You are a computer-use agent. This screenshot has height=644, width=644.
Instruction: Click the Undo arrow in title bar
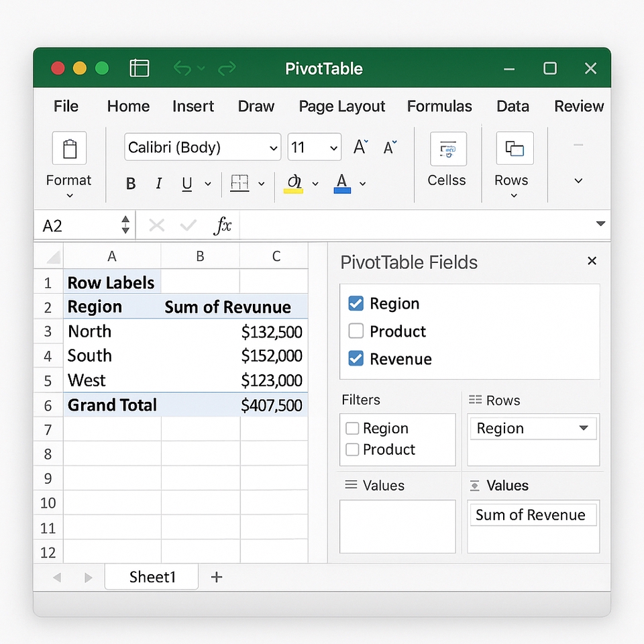point(182,68)
